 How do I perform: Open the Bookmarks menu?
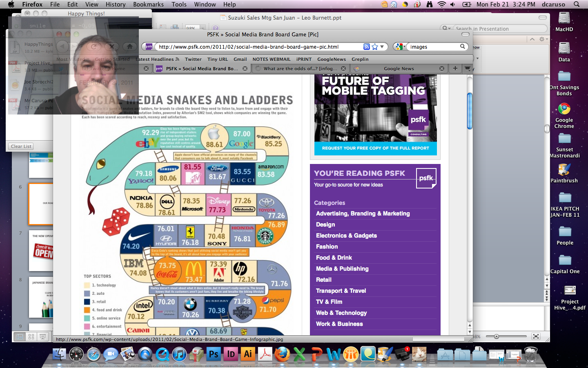click(148, 4)
